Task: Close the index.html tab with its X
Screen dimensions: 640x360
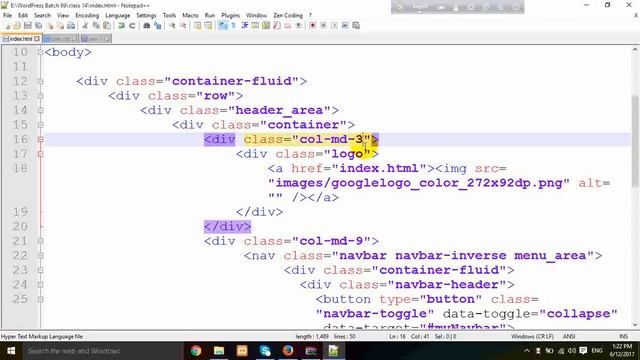Action: (x=37, y=39)
